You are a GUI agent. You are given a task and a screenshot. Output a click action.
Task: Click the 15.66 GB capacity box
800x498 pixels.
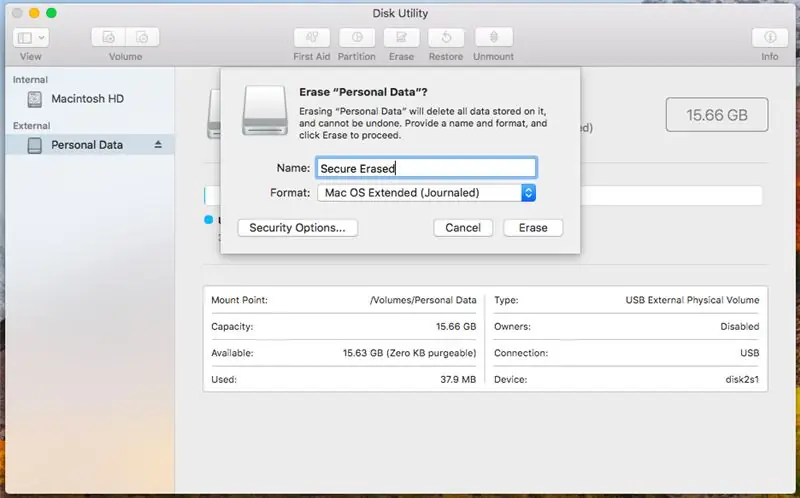[x=717, y=115]
